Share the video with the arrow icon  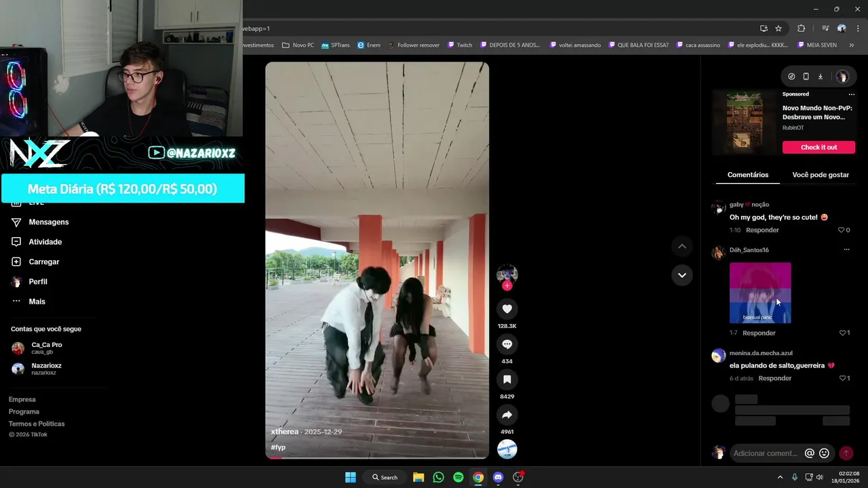(x=507, y=415)
